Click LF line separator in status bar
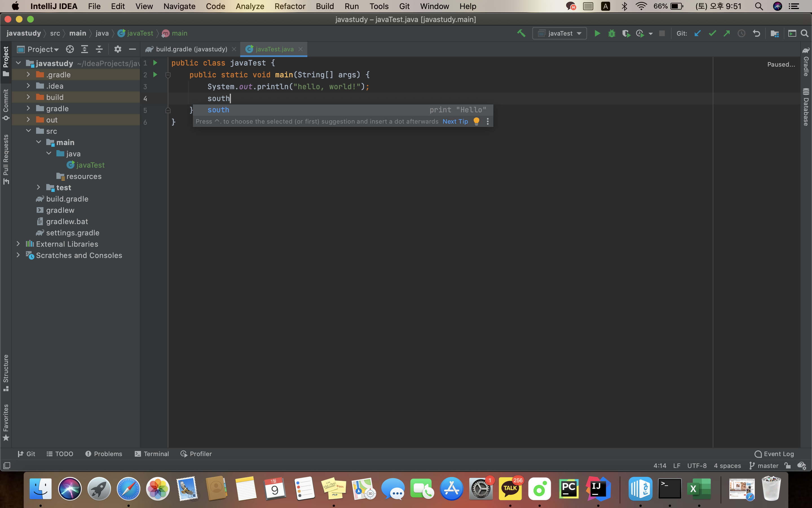Screen dimensions: 812x508 677,466
